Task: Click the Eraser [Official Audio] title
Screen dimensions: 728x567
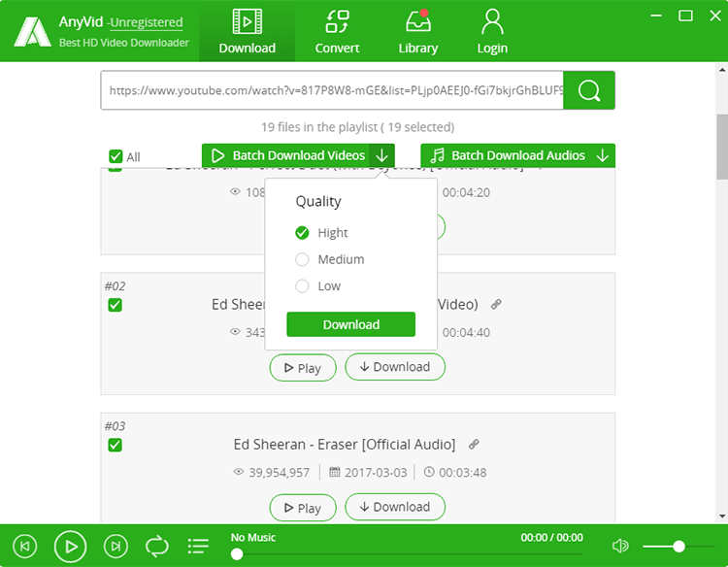Action: (x=344, y=445)
